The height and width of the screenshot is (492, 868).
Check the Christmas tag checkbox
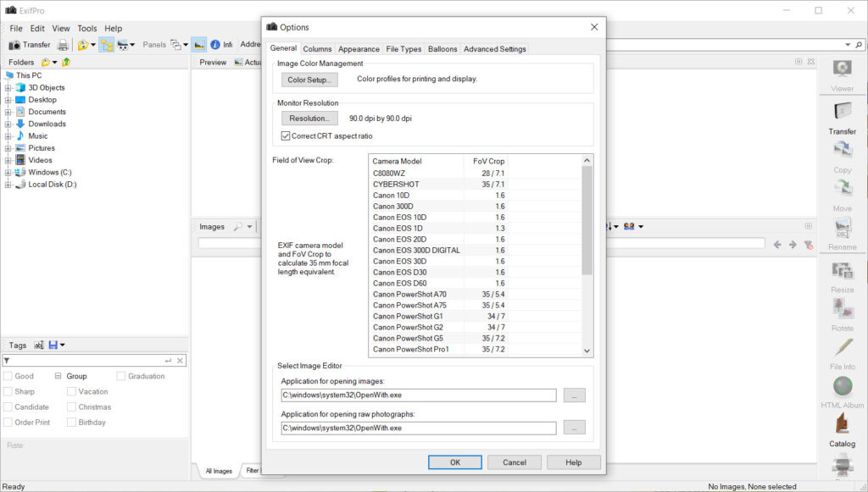click(71, 406)
